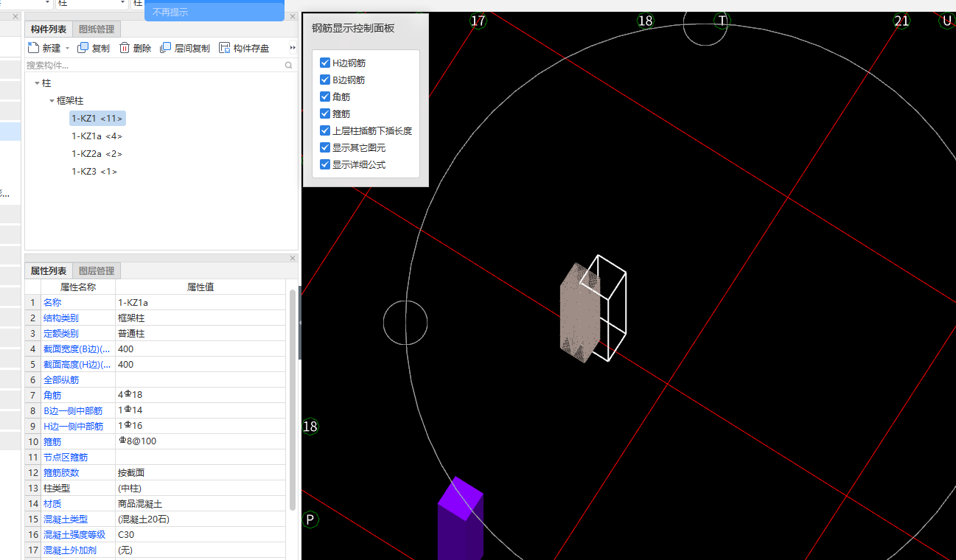Viewport: 956px width, 560px height.
Task: Close the 属性列表 panel
Action: pos(293,258)
